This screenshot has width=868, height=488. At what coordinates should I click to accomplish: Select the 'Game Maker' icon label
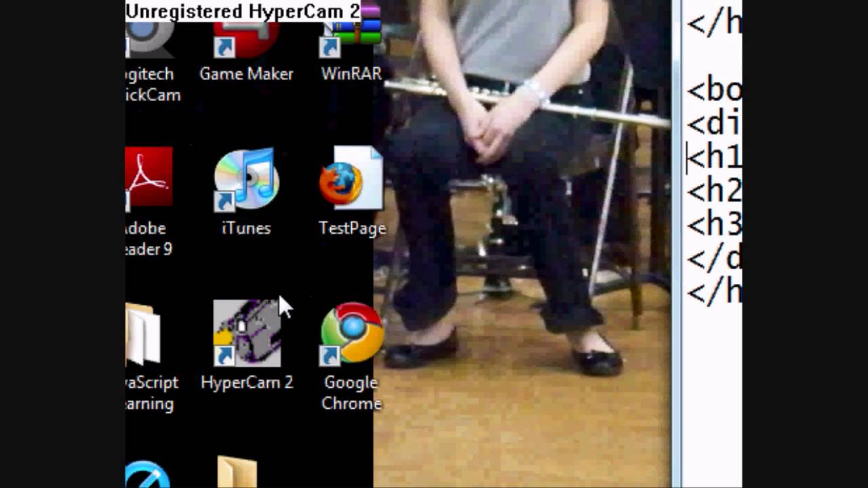pyautogui.click(x=246, y=74)
